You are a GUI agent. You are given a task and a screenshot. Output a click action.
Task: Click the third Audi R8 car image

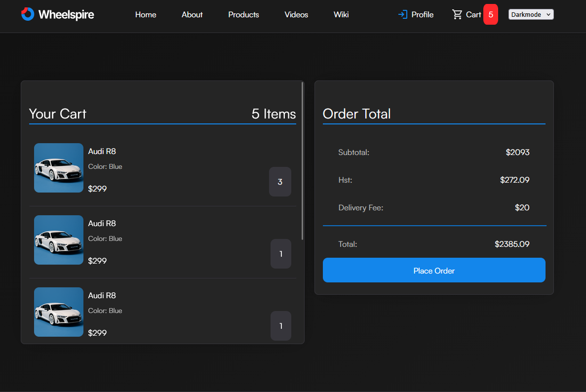coord(58,312)
